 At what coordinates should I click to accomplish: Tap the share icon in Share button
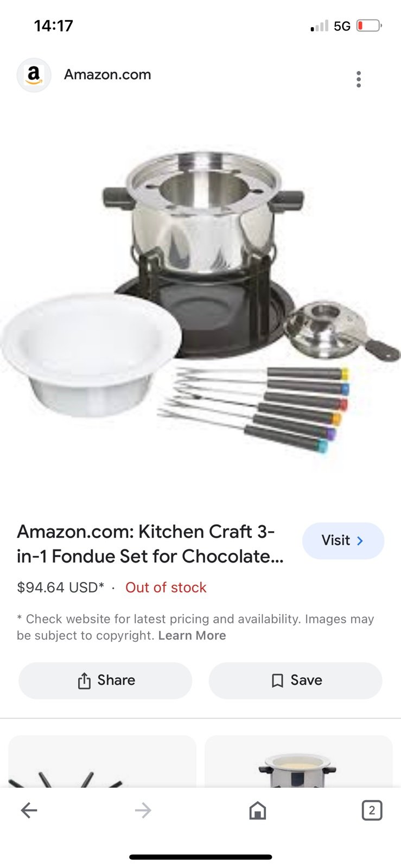84,681
